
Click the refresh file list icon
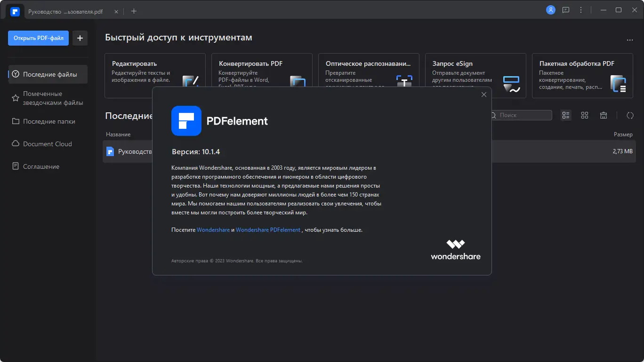630,115
